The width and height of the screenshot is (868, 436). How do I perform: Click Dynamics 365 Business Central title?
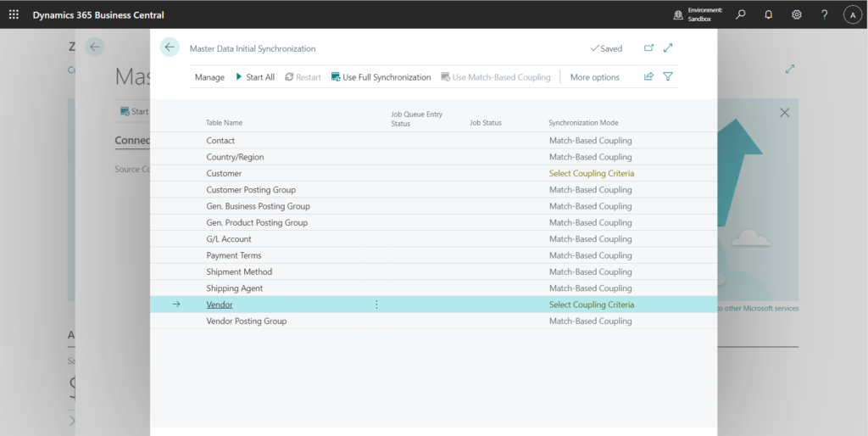[98, 15]
